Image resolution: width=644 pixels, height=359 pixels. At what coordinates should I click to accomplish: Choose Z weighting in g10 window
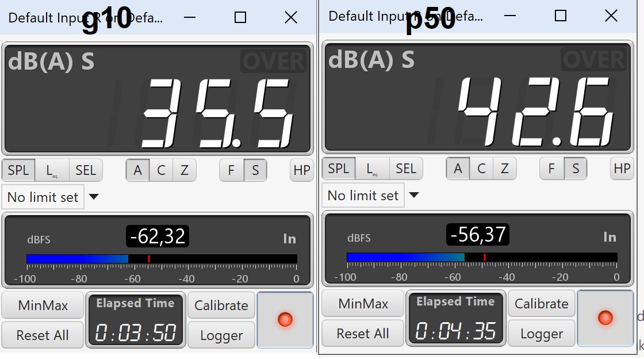tap(185, 170)
